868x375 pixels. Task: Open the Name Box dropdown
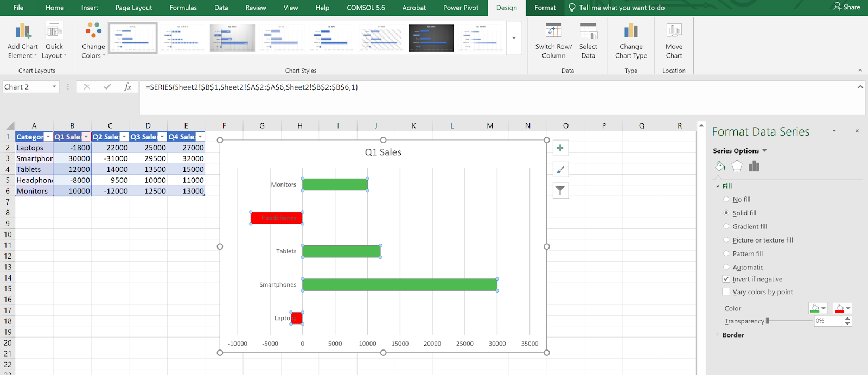54,87
